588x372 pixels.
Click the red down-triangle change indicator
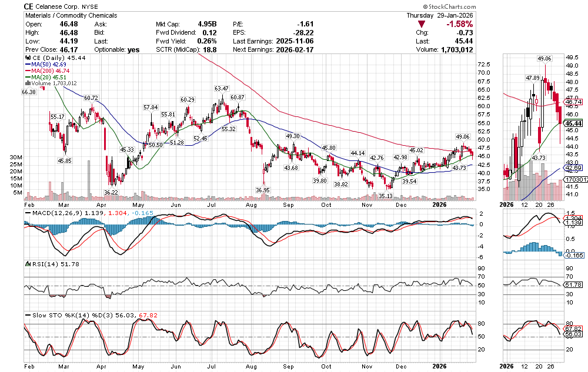coord(422,24)
